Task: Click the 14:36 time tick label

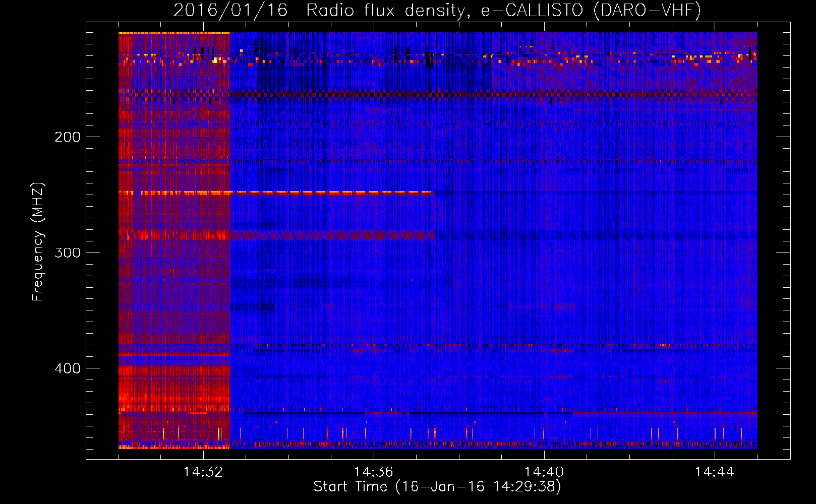Action: pyautogui.click(x=374, y=472)
